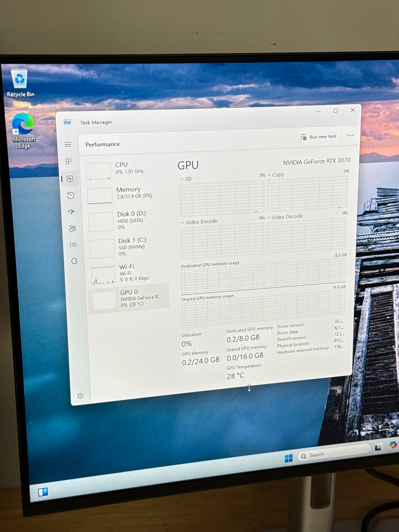399x532 pixels.
Task: Open the Microsoft Edge desktop shortcut
Action: pyautogui.click(x=23, y=131)
